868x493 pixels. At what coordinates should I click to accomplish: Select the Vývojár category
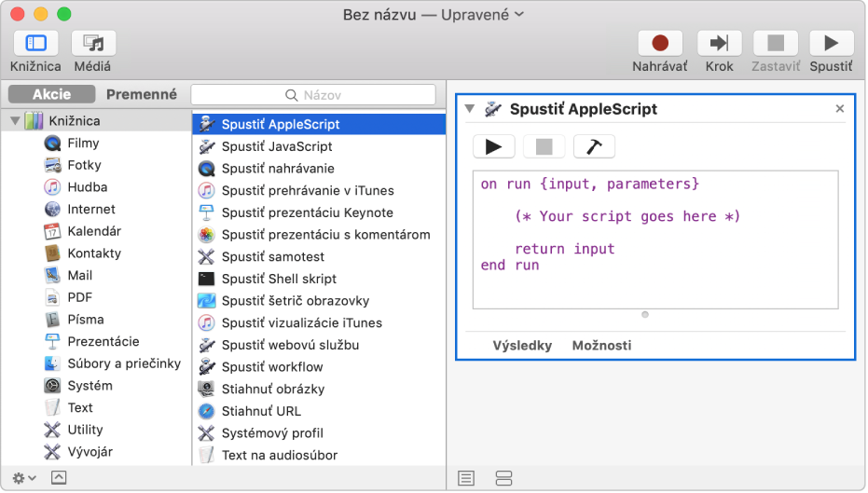(90, 453)
